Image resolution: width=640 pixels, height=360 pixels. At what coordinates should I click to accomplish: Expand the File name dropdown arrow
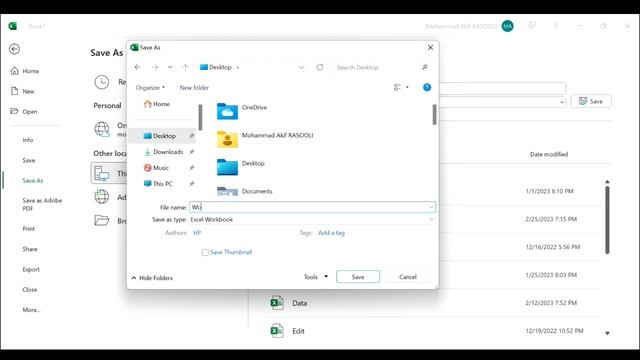tap(431, 207)
